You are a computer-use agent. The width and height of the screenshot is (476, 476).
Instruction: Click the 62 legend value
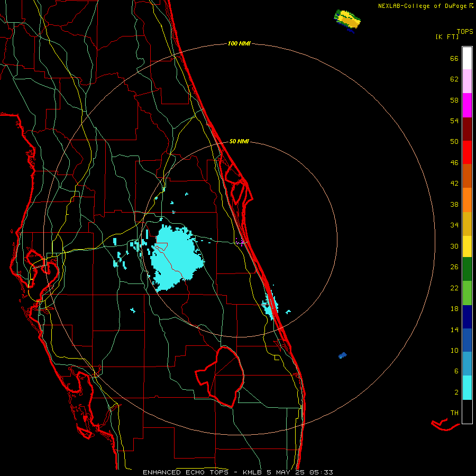pos(454,79)
